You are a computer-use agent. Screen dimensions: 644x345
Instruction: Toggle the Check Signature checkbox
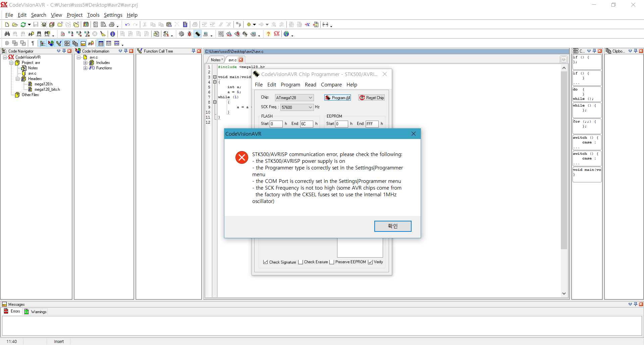[266, 262]
